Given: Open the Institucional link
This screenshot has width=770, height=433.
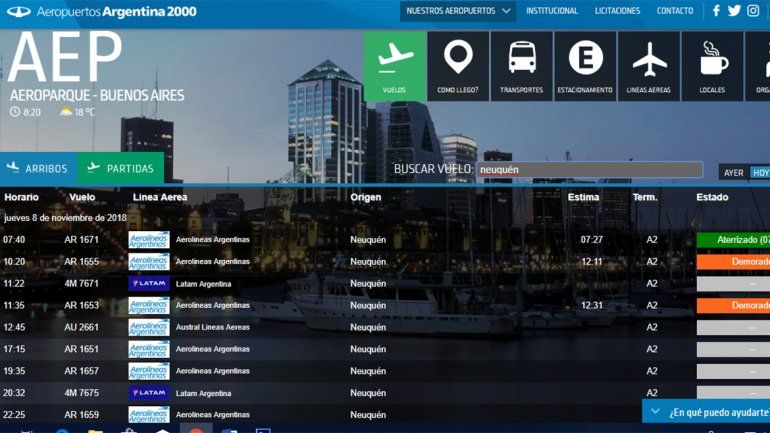Looking at the screenshot, I should [x=552, y=11].
